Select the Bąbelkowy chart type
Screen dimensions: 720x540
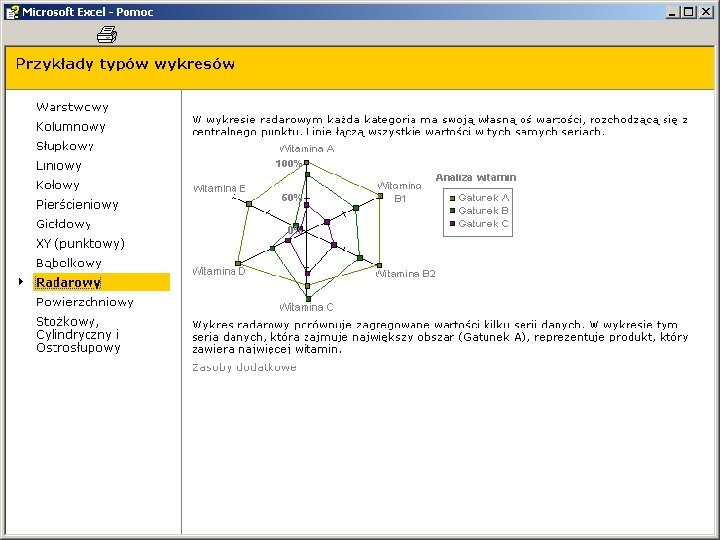point(69,263)
